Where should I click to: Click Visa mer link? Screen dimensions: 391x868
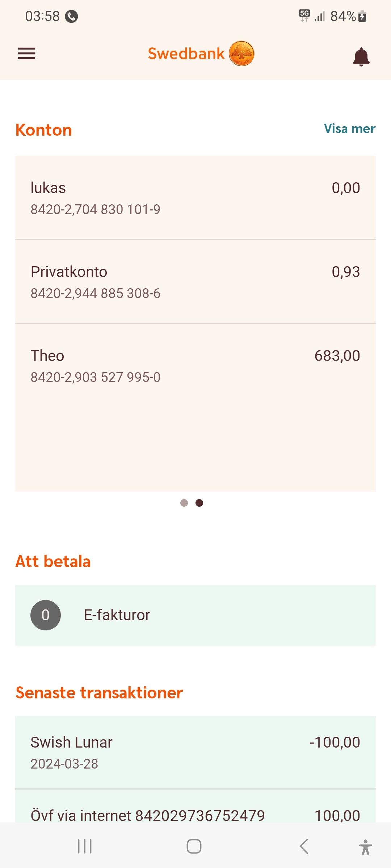click(x=349, y=129)
